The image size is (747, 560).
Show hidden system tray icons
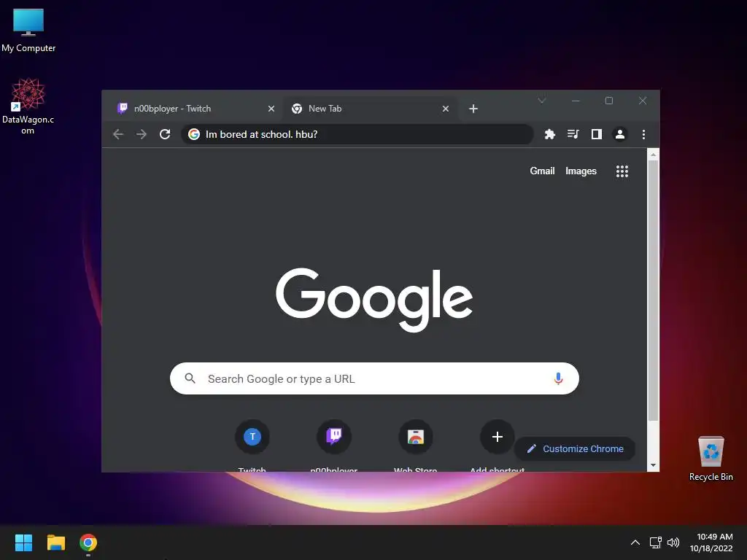click(635, 542)
